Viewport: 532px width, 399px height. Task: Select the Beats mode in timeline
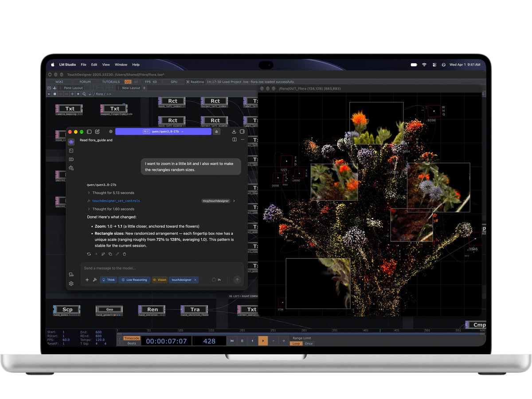click(x=132, y=343)
